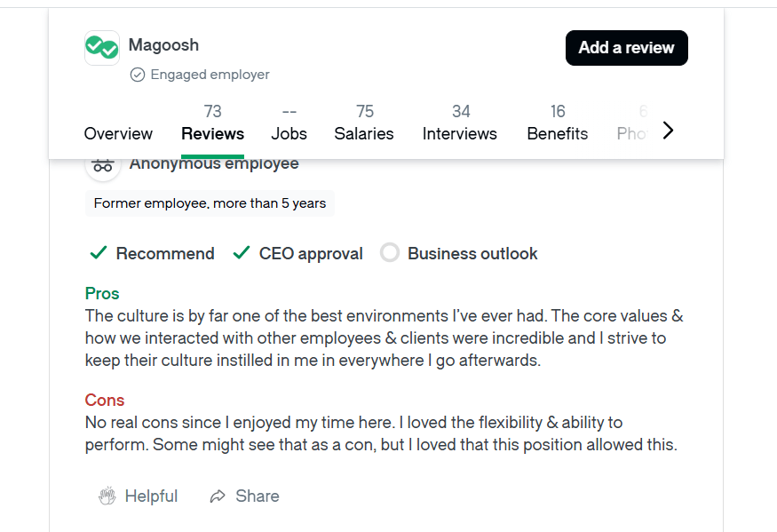Click the green Recommend checkmark icon
777x532 pixels.
(x=99, y=253)
